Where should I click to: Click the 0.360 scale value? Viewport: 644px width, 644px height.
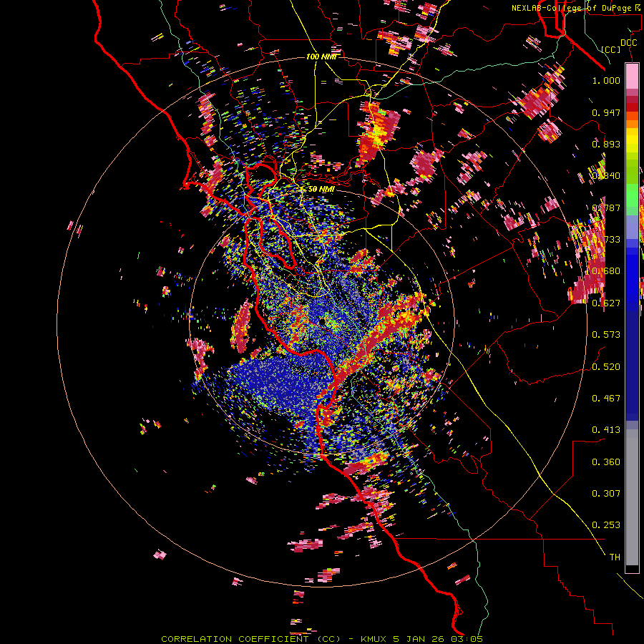point(606,462)
